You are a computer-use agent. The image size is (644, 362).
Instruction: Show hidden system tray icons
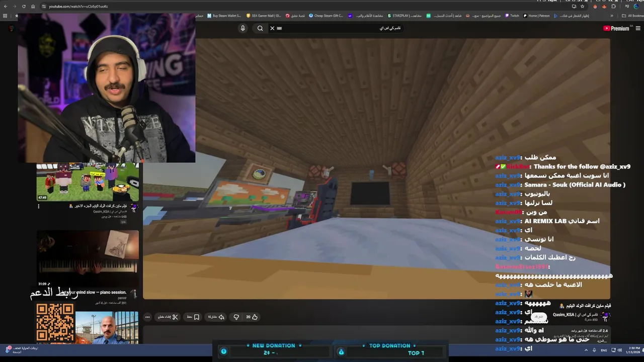tap(587, 350)
